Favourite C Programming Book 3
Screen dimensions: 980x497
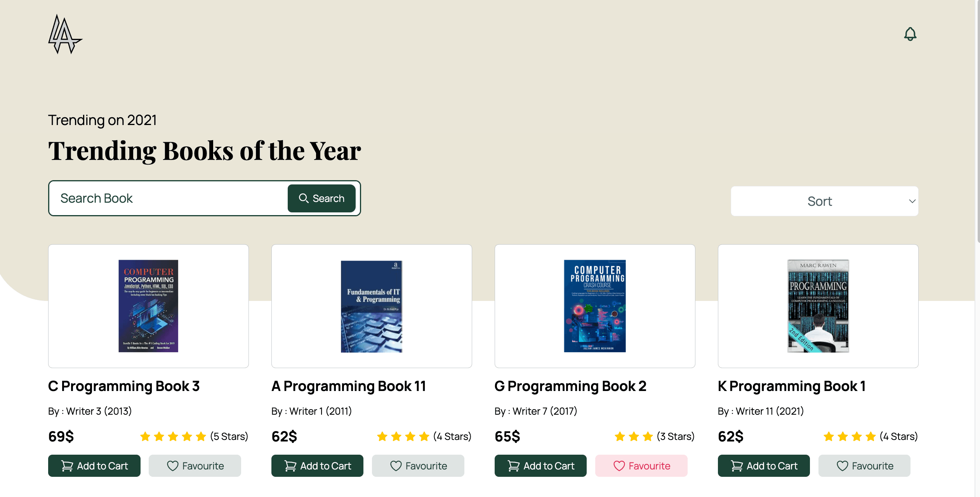point(195,466)
